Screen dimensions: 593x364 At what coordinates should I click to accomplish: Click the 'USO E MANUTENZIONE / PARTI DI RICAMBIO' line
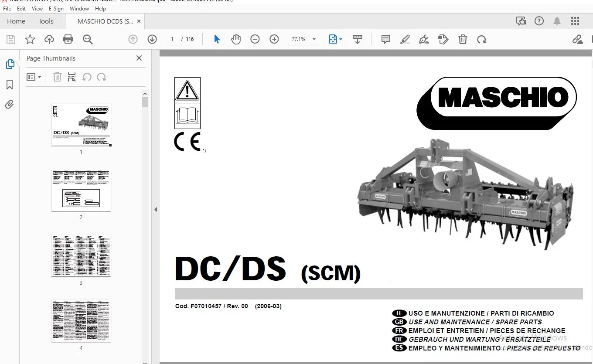tap(481, 313)
